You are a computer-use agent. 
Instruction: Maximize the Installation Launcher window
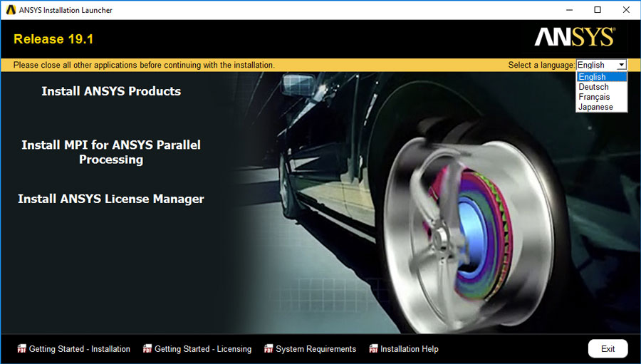(x=598, y=10)
